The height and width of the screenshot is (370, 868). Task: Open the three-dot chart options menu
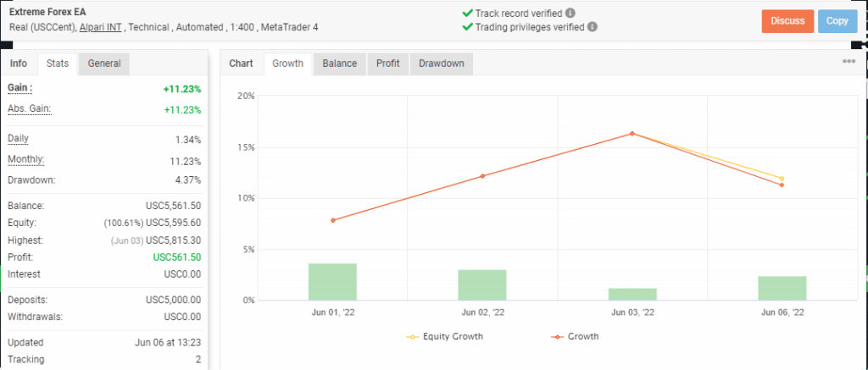tap(849, 62)
